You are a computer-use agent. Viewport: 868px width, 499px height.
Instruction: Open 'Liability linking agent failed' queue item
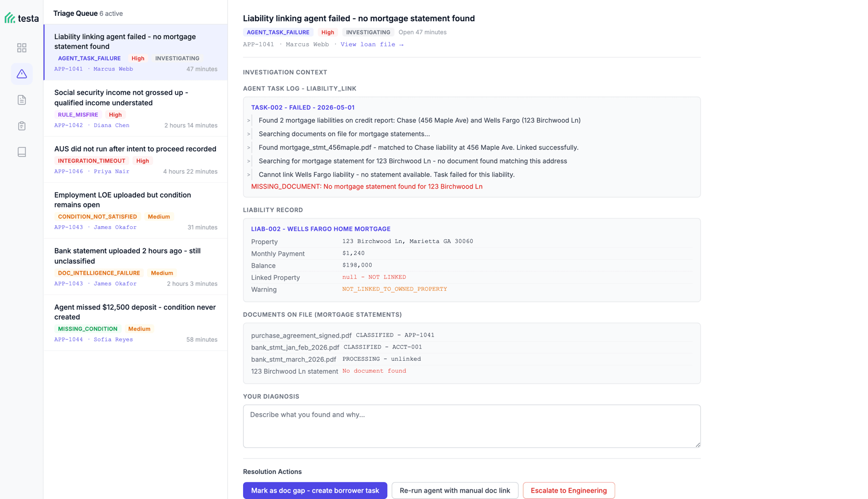coord(136,52)
